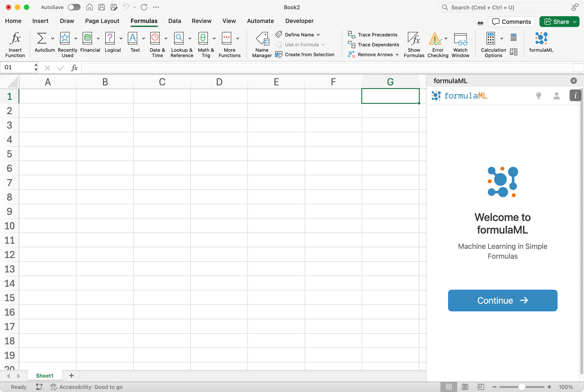Click the info icon in formulaML pane

click(575, 95)
